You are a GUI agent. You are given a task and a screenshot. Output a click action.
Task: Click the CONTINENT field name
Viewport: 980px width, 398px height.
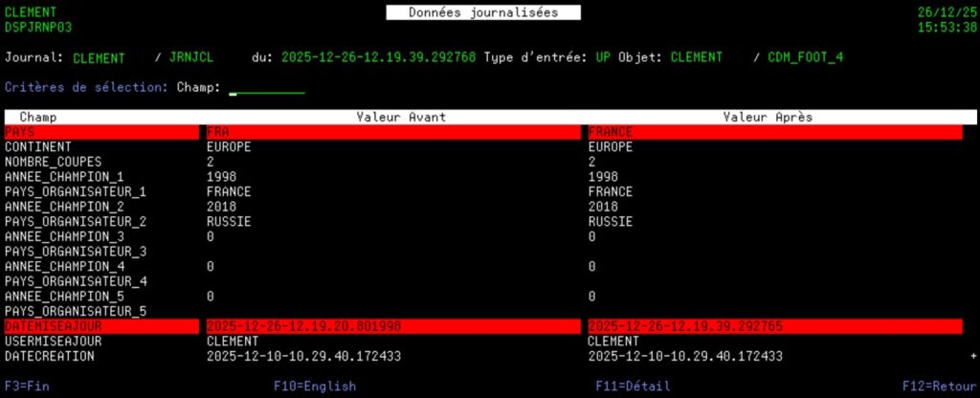[38, 147]
